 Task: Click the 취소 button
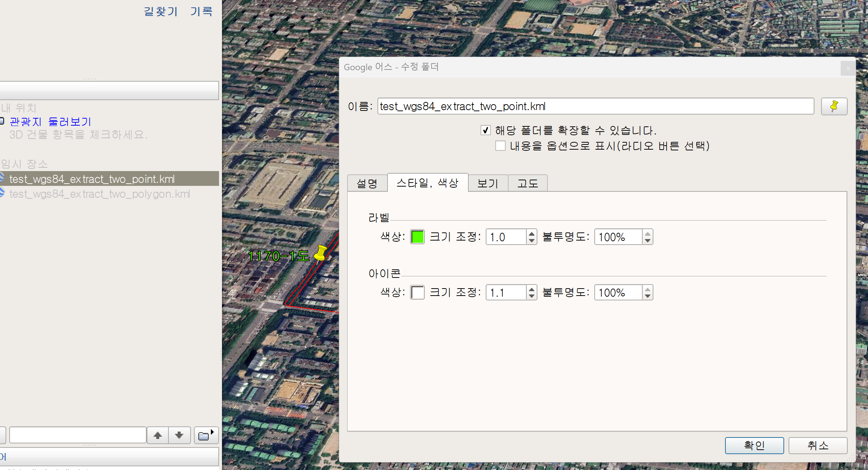point(817,445)
